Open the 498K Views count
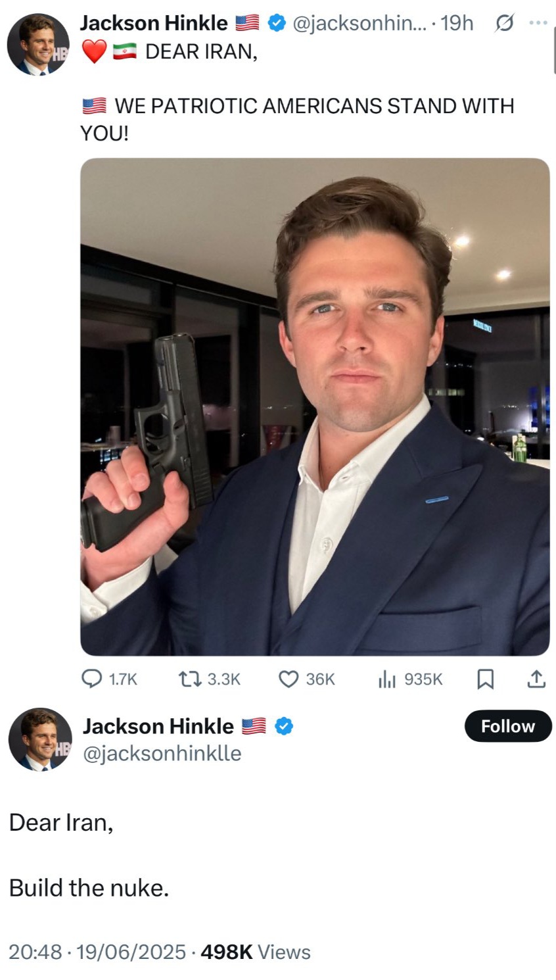 pos(256,952)
